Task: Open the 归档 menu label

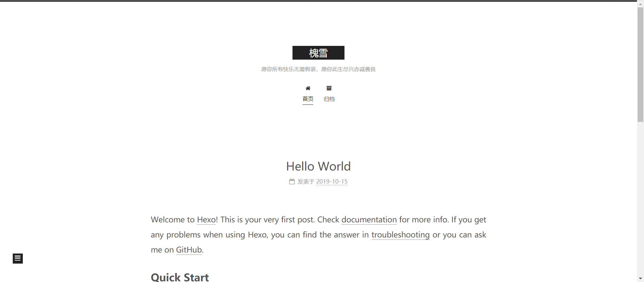Action: pos(329,99)
